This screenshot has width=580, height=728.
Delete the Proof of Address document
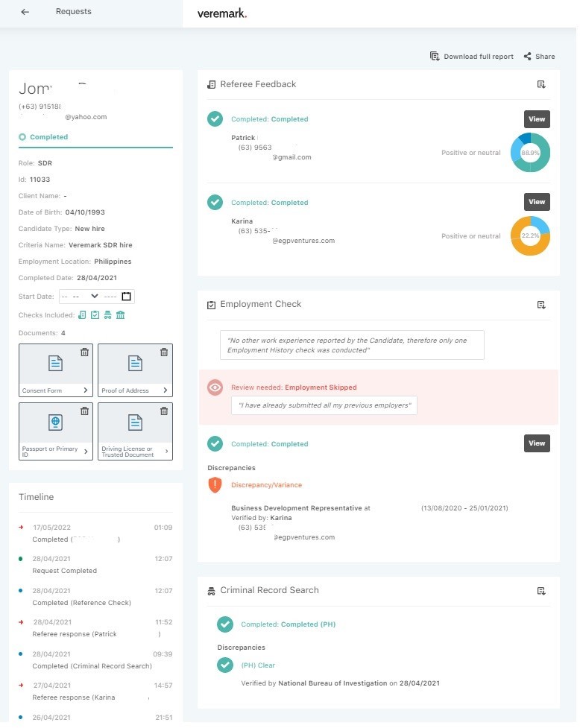point(163,352)
